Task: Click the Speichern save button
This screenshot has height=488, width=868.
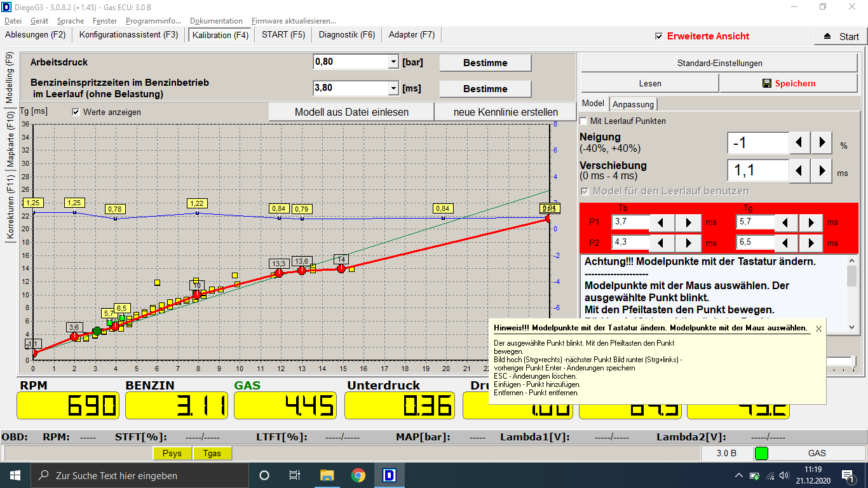Action: point(789,83)
